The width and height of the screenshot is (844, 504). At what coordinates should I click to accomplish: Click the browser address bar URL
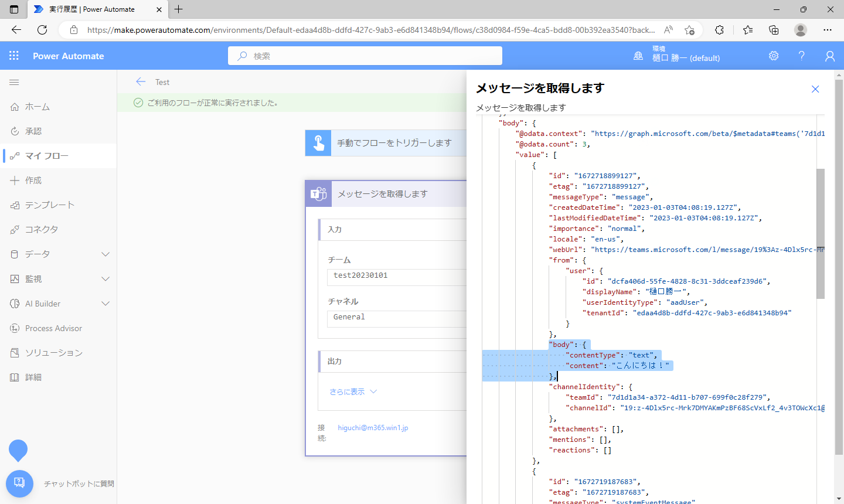point(371,30)
